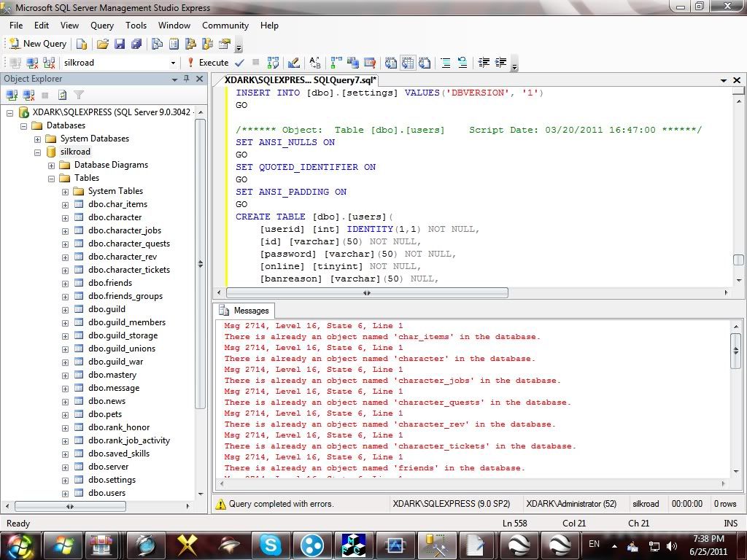747x560 pixels.
Task: Open the silkroad database dropdown
Action: [x=173, y=63]
